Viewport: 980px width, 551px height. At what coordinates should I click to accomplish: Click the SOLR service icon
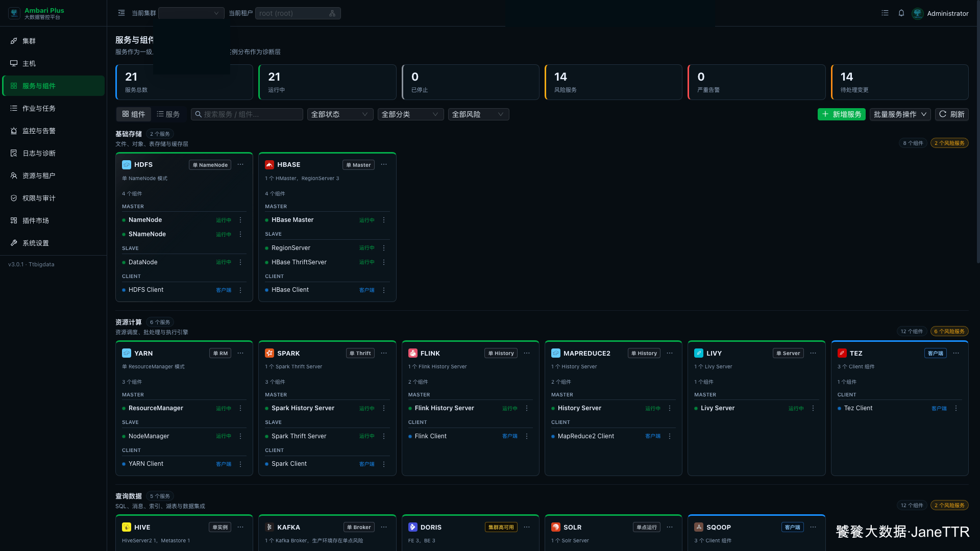click(x=556, y=527)
